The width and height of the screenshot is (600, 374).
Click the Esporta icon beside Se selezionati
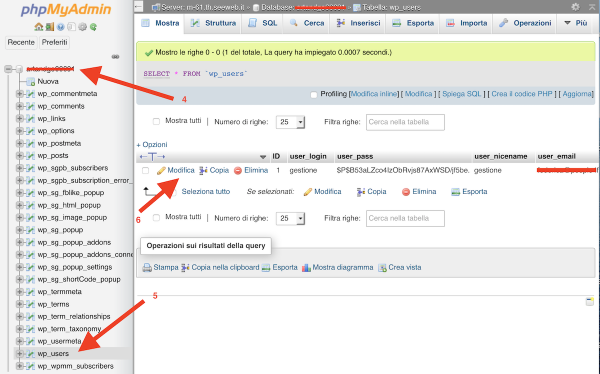click(455, 192)
